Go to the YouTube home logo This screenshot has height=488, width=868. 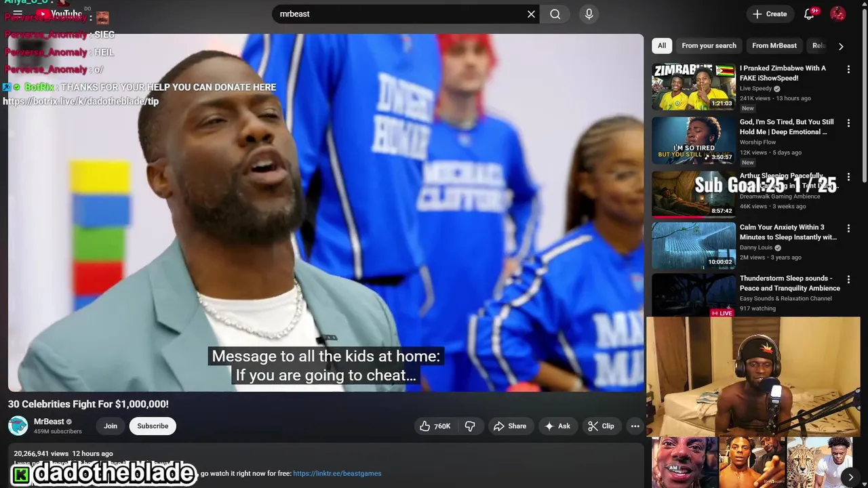pyautogui.click(x=60, y=14)
